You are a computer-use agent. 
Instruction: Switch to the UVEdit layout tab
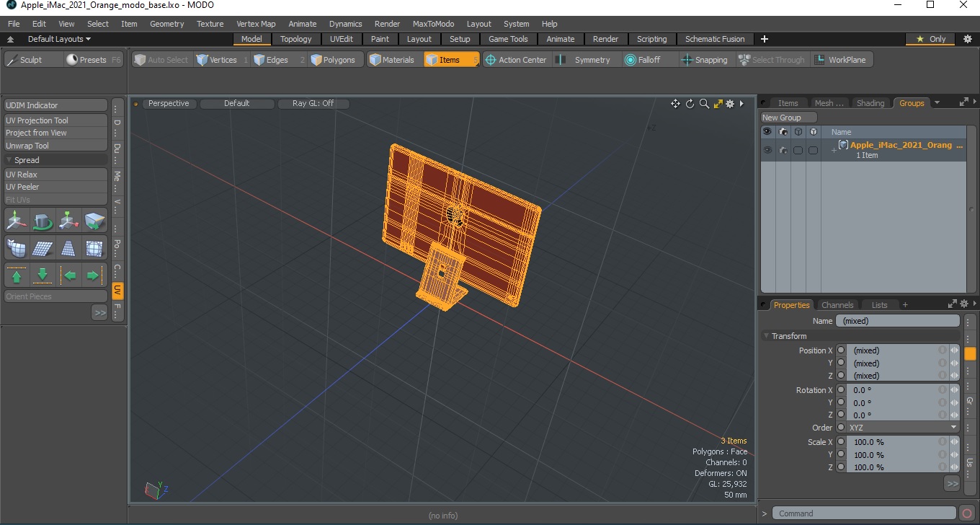342,39
